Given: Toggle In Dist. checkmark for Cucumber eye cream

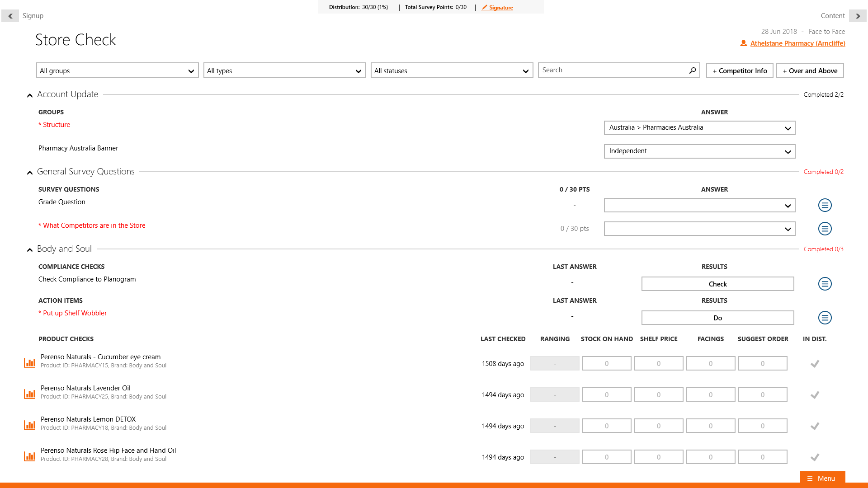Looking at the screenshot, I should tap(815, 364).
